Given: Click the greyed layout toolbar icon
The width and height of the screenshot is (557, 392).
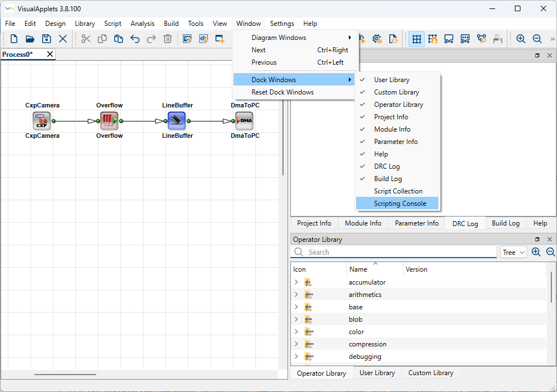Looking at the screenshot, I should tap(498, 39).
